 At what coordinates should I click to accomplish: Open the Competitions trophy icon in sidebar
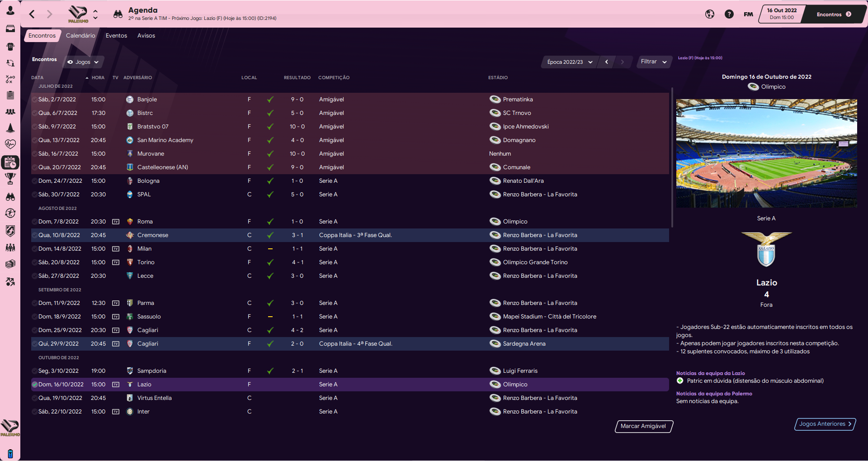pos(10,179)
